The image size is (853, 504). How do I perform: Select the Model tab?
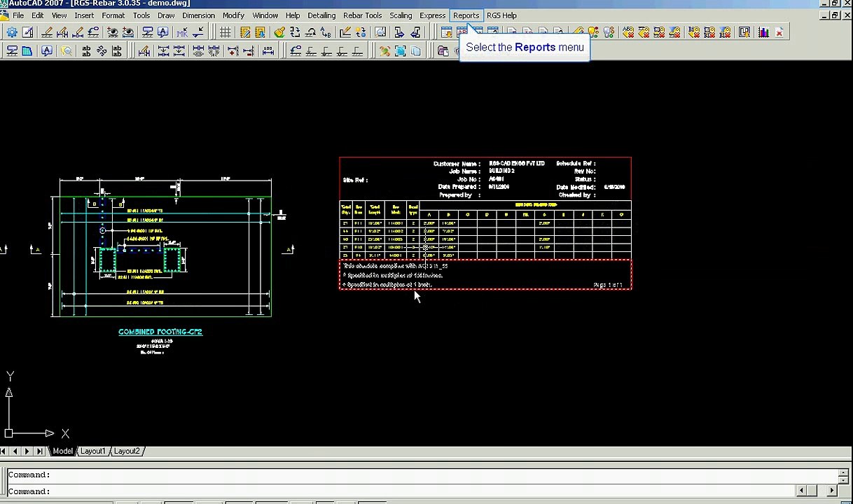[x=62, y=451]
